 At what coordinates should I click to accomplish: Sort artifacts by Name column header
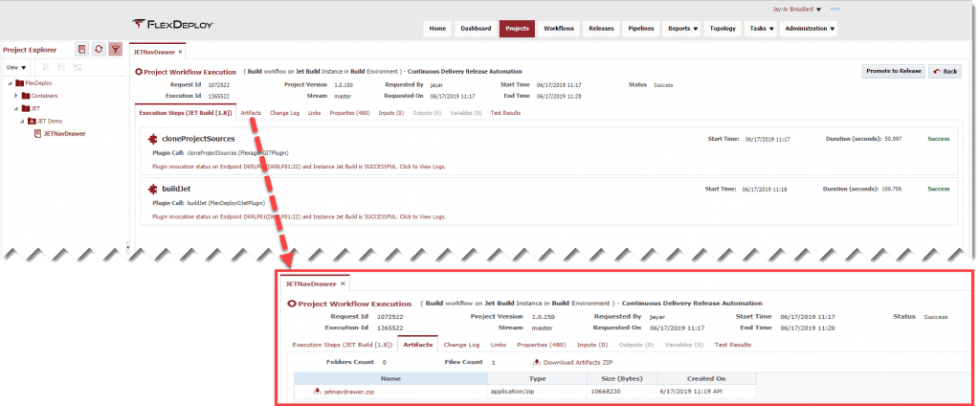click(390, 378)
